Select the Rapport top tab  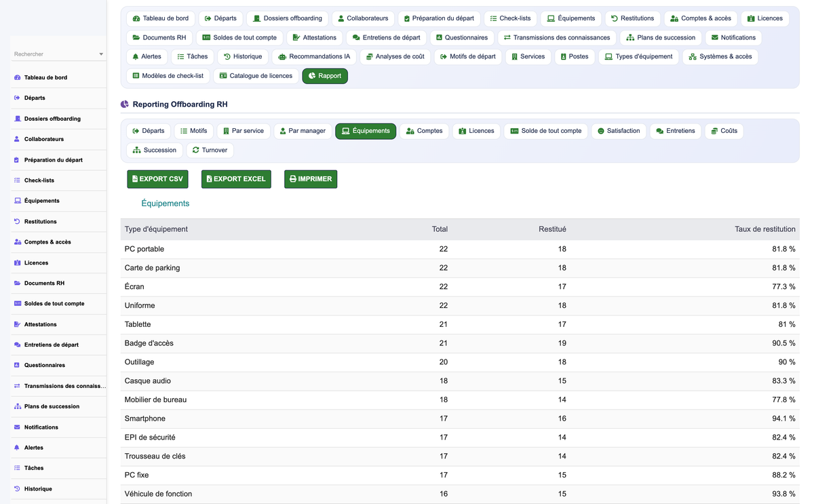pos(325,76)
